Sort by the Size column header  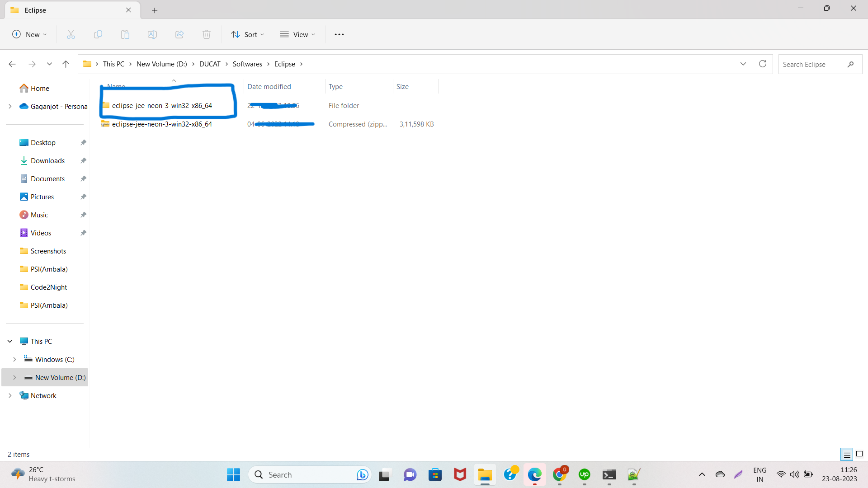(x=415, y=86)
